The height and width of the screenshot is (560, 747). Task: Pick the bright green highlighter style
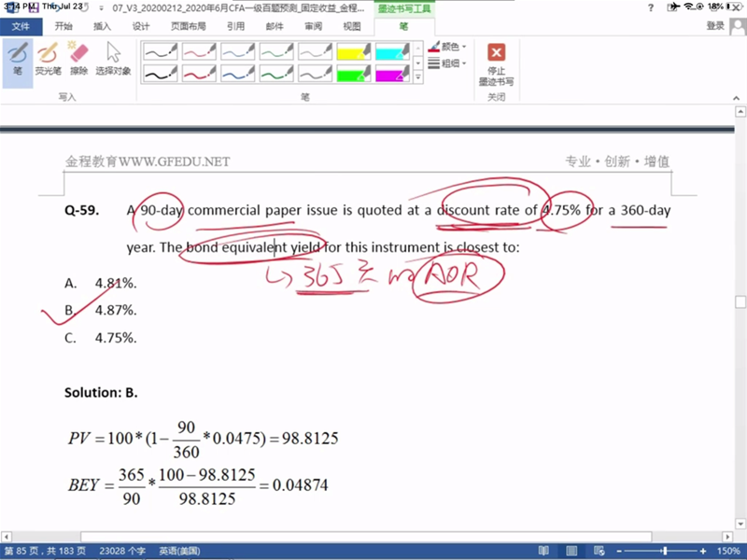(354, 74)
